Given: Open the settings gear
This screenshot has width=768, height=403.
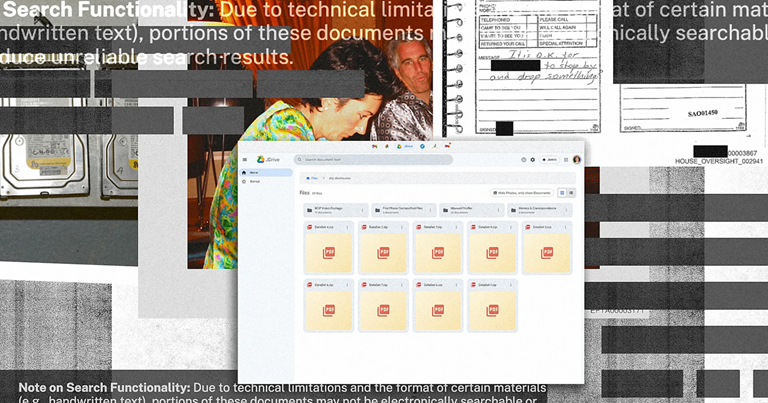Looking at the screenshot, I should coord(532,160).
